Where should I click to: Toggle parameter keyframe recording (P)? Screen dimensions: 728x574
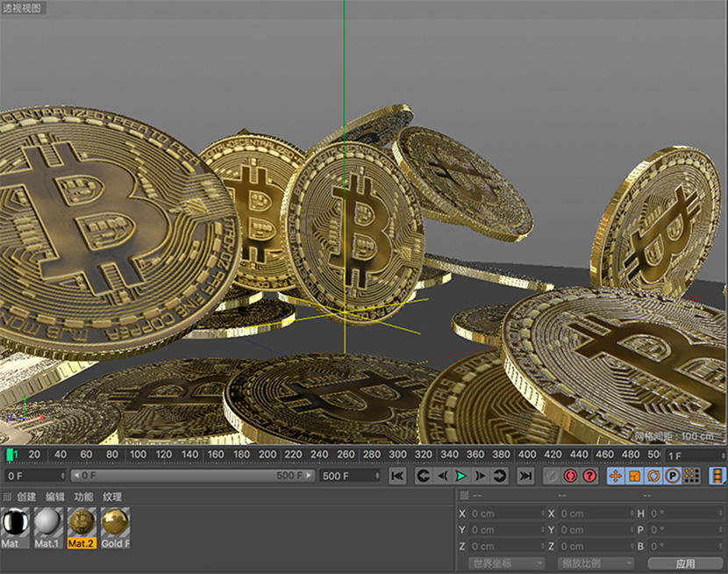[673, 476]
